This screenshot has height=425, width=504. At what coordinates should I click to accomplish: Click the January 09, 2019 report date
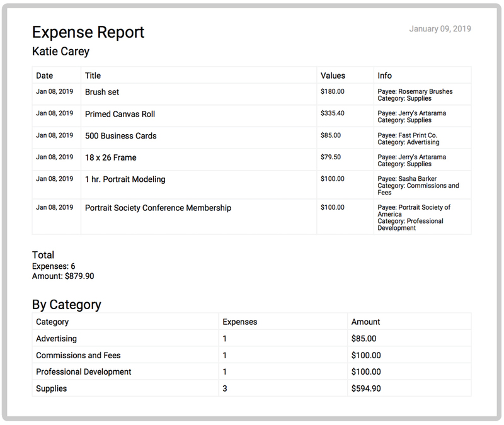[x=440, y=29]
